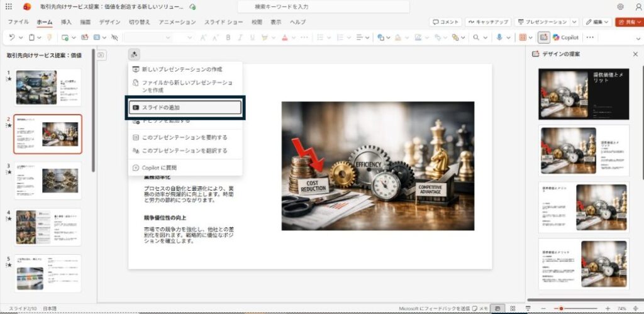Click the more options ellipsis in ribbon
644x314 pixels.
(x=590, y=38)
